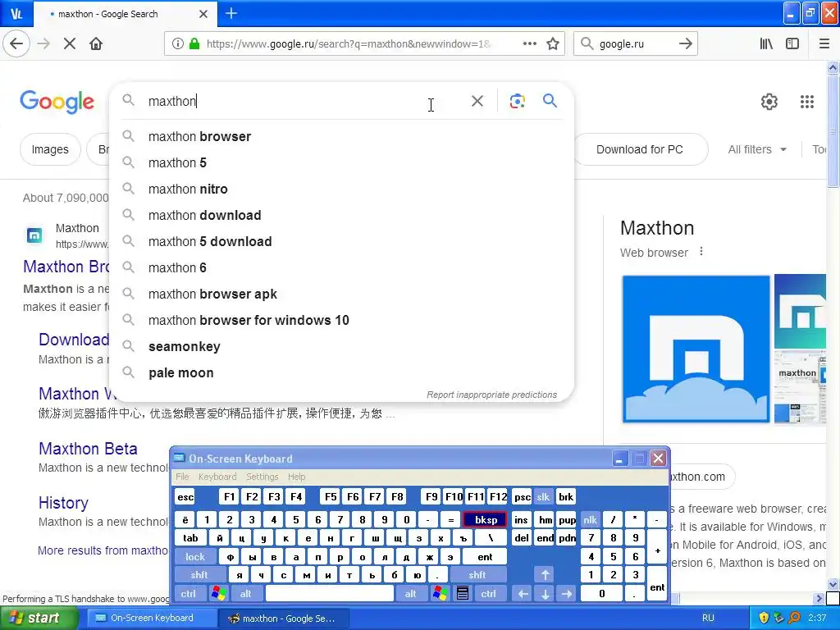The height and width of the screenshot is (630, 840).
Task: Open page actions three-dot menu
Action: click(529, 44)
